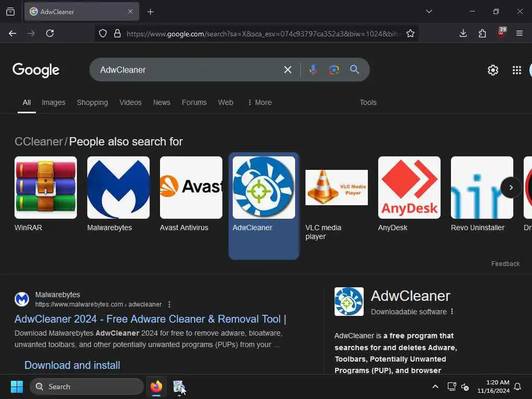Open the clock showing 1:20 AM
The width and height of the screenshot is (532, 399).
pyautogui.click(x=494, y=387)
